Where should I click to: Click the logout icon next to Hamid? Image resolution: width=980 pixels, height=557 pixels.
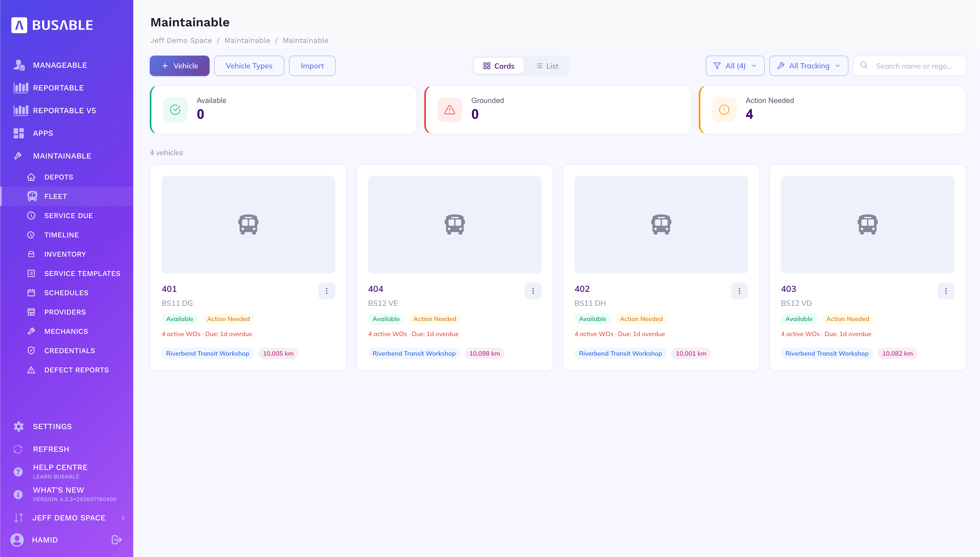coord(117,539)
